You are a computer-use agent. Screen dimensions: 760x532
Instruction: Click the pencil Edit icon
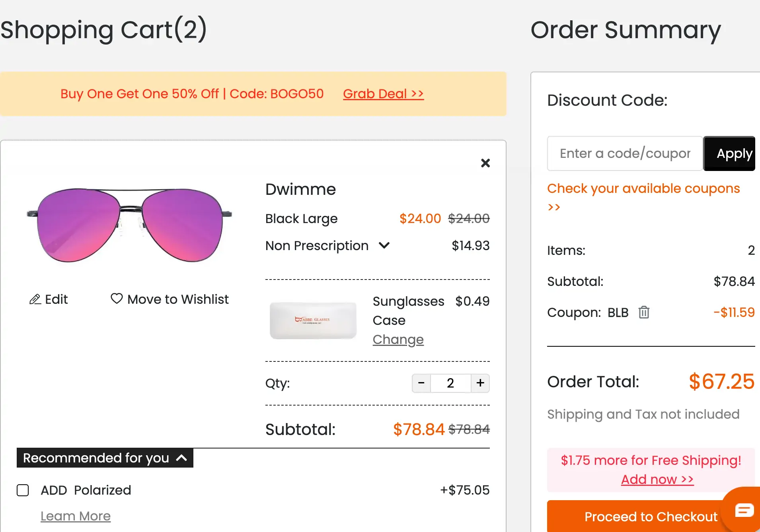pos(35,299)
